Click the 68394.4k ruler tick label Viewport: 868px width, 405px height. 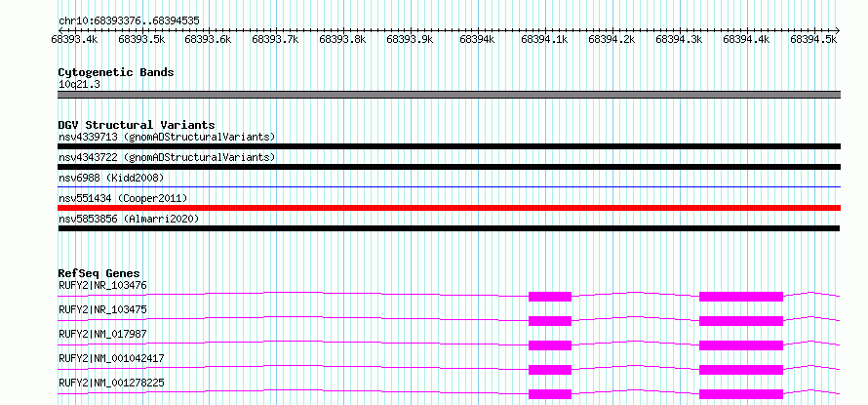click(746, 39)
